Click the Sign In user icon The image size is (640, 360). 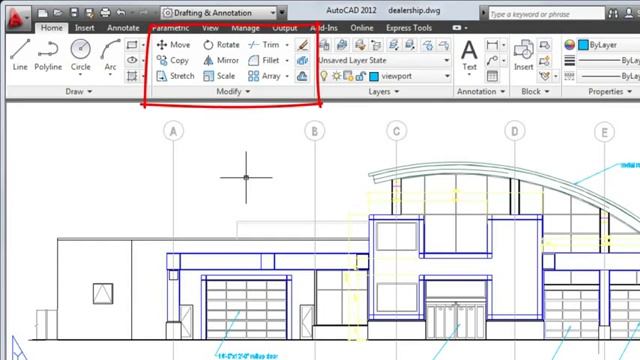pyautogui.click(x=629, y=13)
